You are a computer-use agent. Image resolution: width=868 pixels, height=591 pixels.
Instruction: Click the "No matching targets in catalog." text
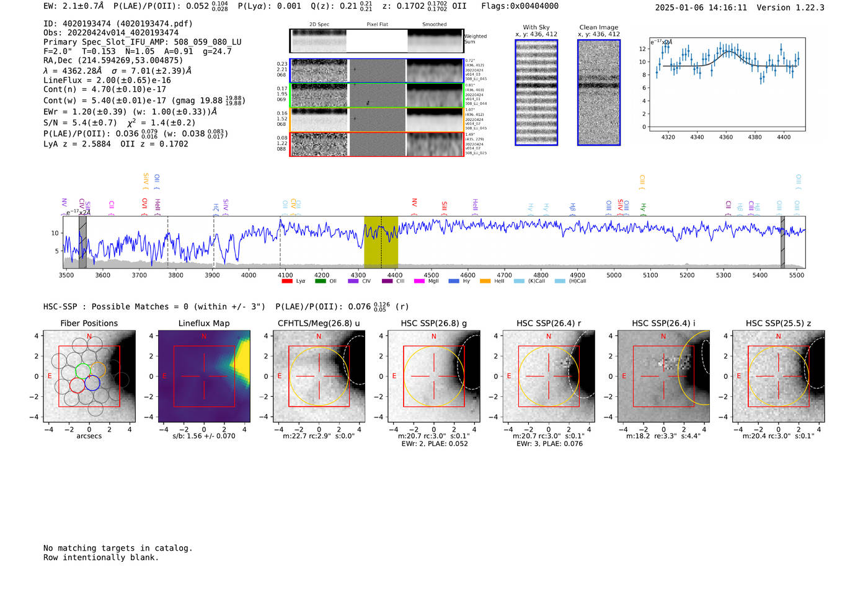point(118,548)
